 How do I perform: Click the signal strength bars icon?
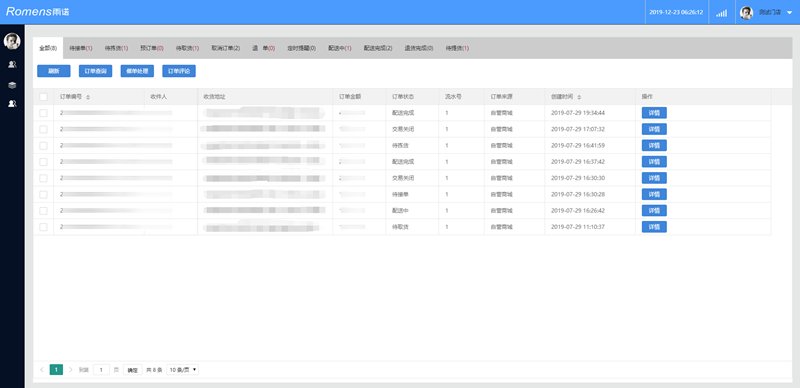(721, 13)
